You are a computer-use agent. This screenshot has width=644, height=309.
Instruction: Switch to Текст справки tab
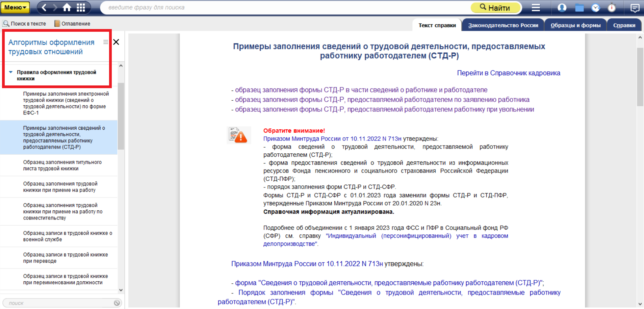pos(437,25)
